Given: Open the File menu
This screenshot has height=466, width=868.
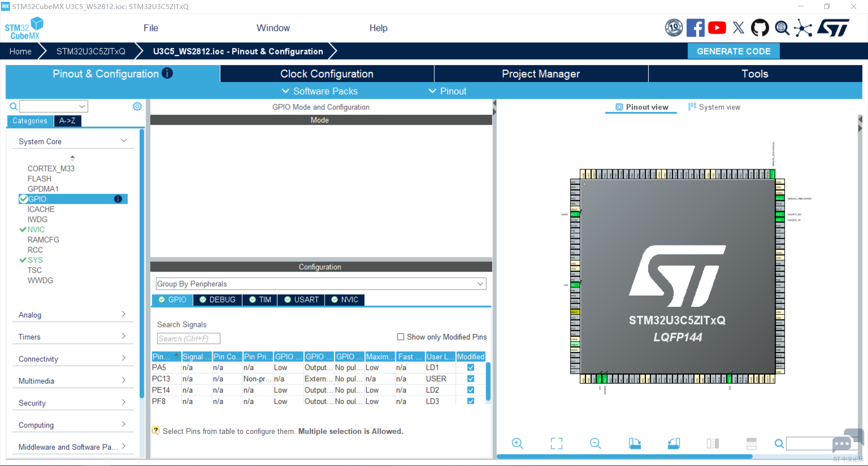Looking at the screenshot, I should click(x=151, y=28).
